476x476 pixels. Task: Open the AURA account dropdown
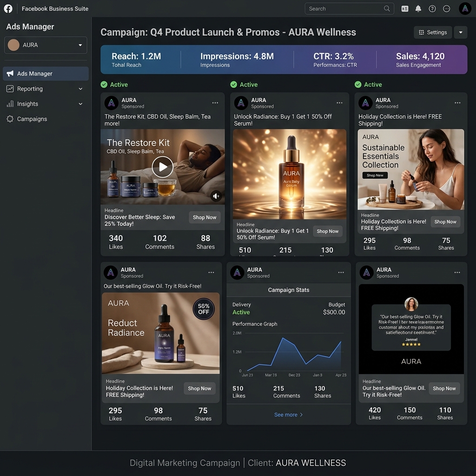[46, 45]
